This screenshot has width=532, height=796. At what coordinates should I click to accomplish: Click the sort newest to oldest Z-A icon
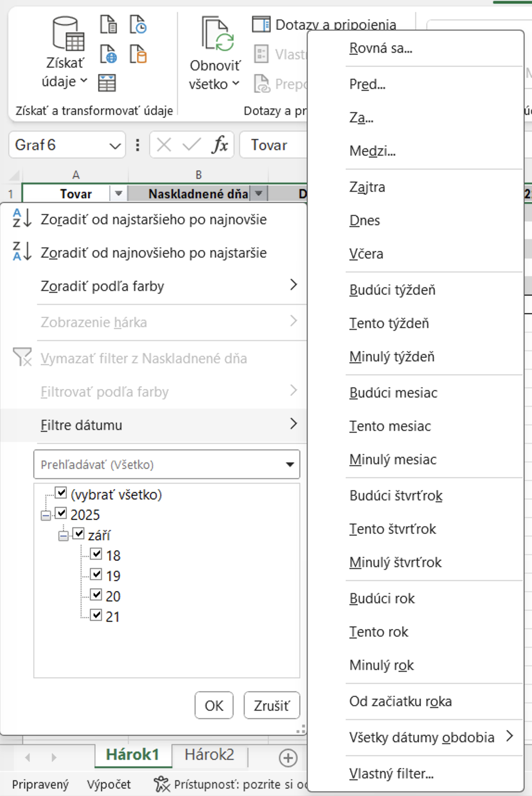[21, 251]
